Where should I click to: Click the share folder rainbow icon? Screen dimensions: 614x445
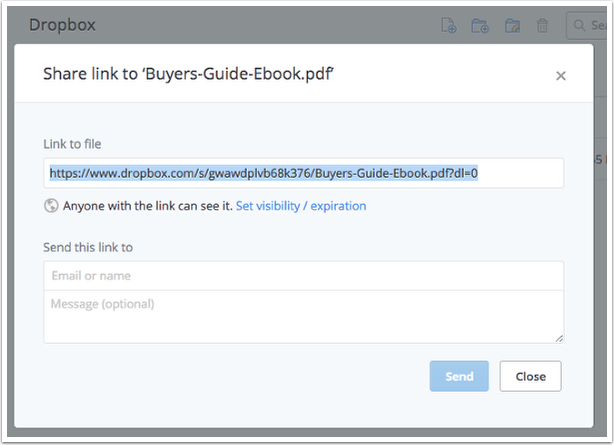pyautogui.click(x=512, y=26)
